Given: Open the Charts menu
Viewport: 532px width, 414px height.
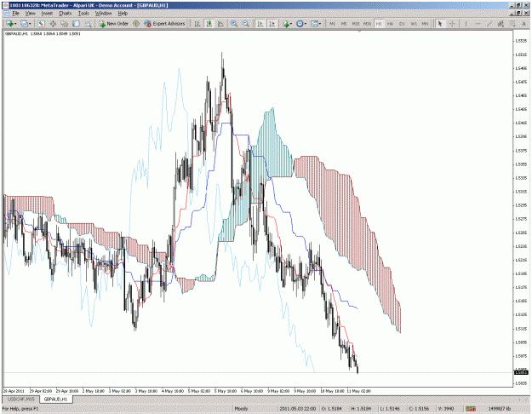Looking at the screenshot, I should pyautogui.click(x=66, y=14).
